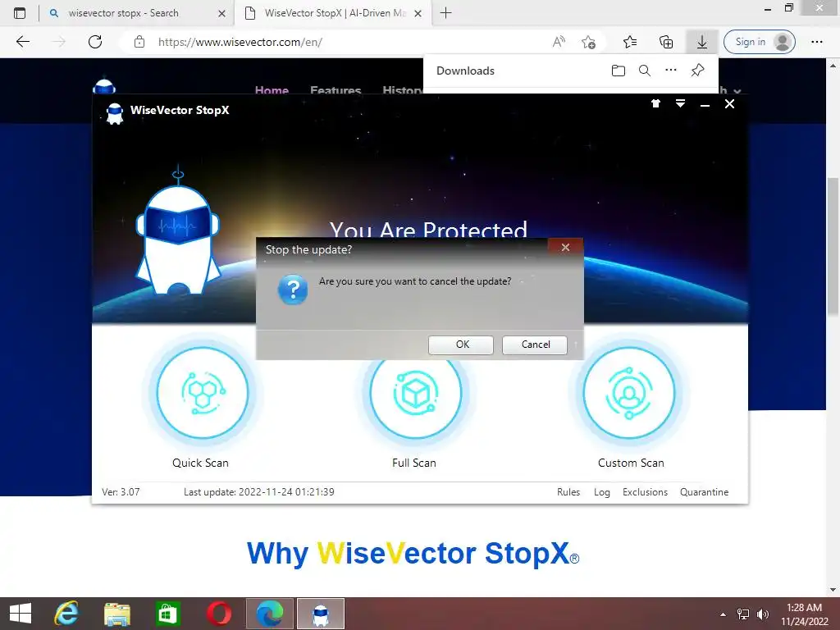The height and width of the screenshot is (630, 840).
Task: Open WiseVector StopX skin (shirt) icon
Action: coord(655,103)
